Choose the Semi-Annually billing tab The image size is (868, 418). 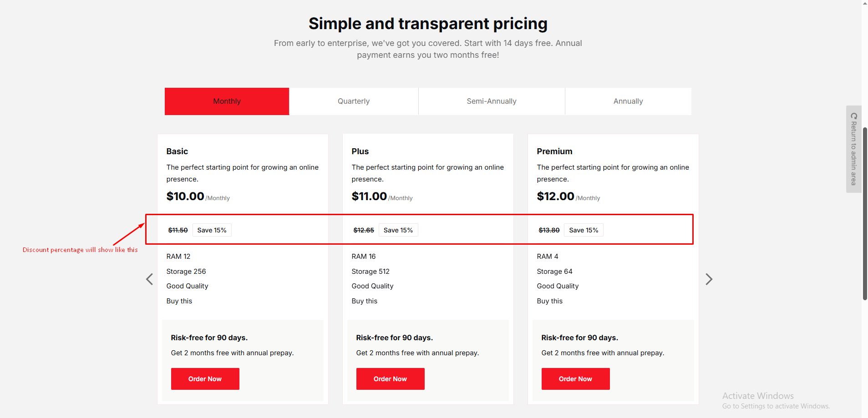pyautogui.click(x=492, y=101)
